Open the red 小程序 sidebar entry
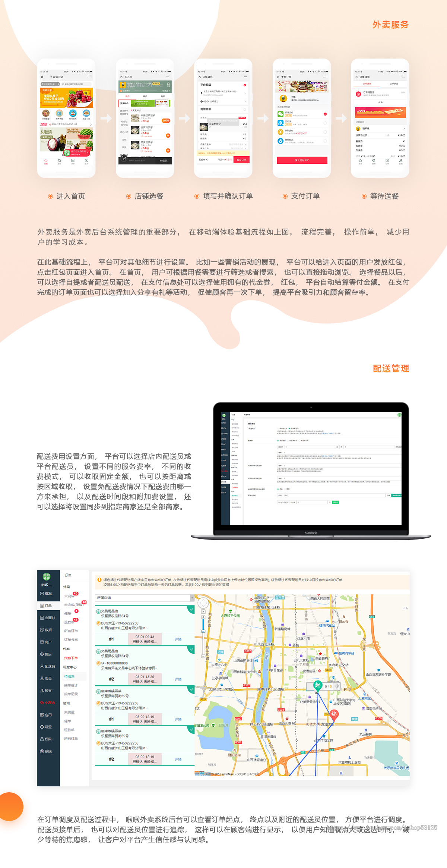The width and height of the screenshot is (447, 868). (x=48, y=702)
